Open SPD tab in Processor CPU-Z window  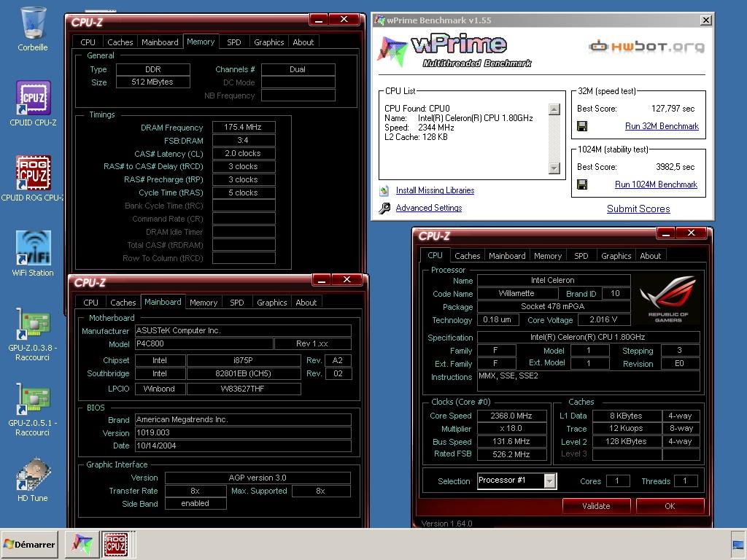tap(581, 256)
